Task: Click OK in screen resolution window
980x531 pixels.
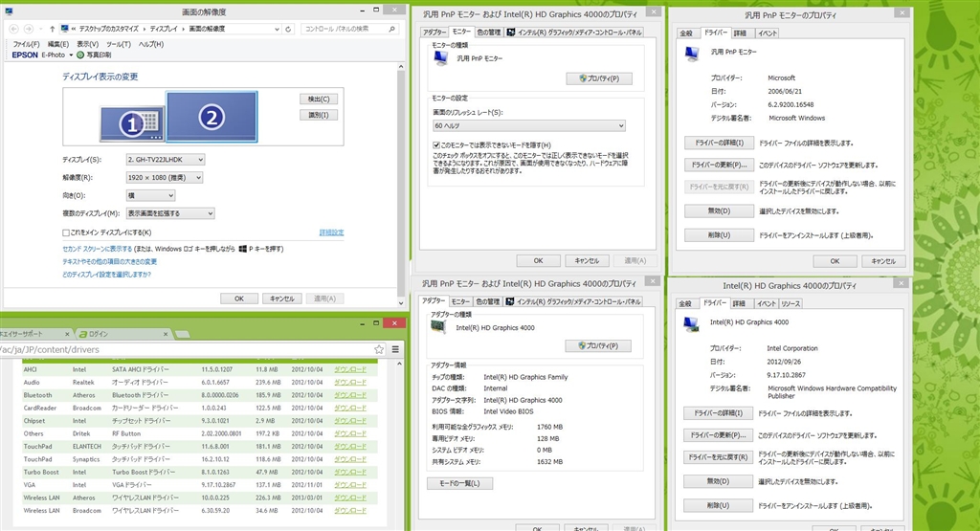Action: 238,299
